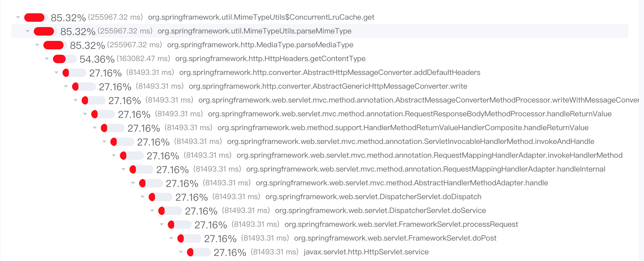Screen dimensions: 644x261
Task: Collapse the HttpServlet.service node arrow
Action: pos(181,252)
